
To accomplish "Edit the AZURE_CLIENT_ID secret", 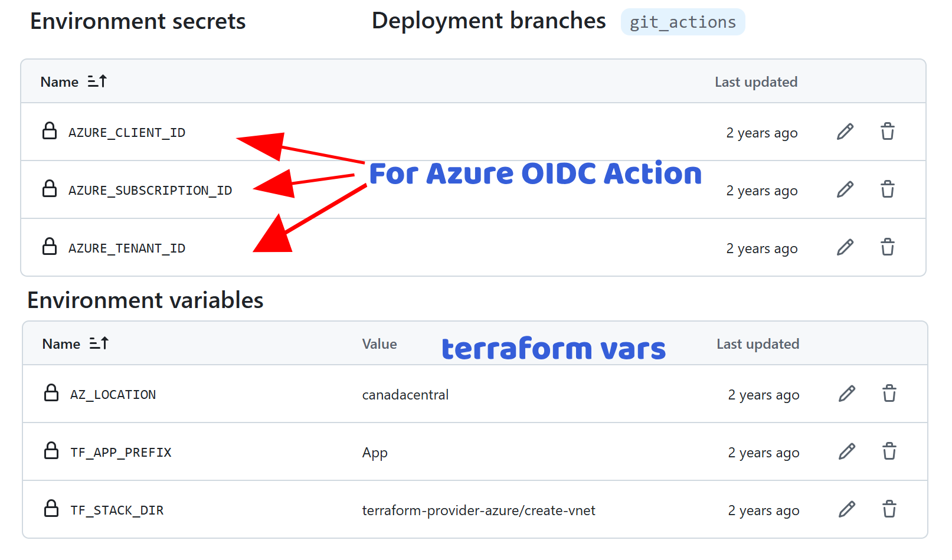I will point(845,132).
